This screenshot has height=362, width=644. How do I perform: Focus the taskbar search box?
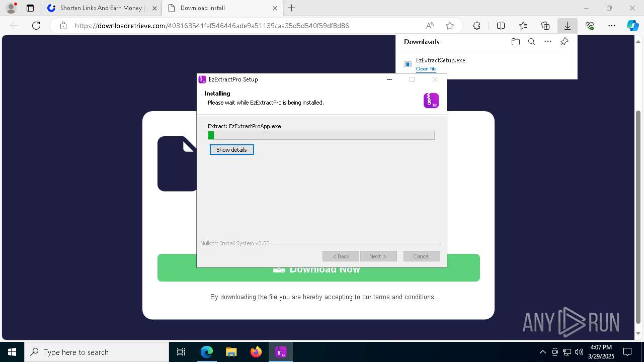pos(97,352)
